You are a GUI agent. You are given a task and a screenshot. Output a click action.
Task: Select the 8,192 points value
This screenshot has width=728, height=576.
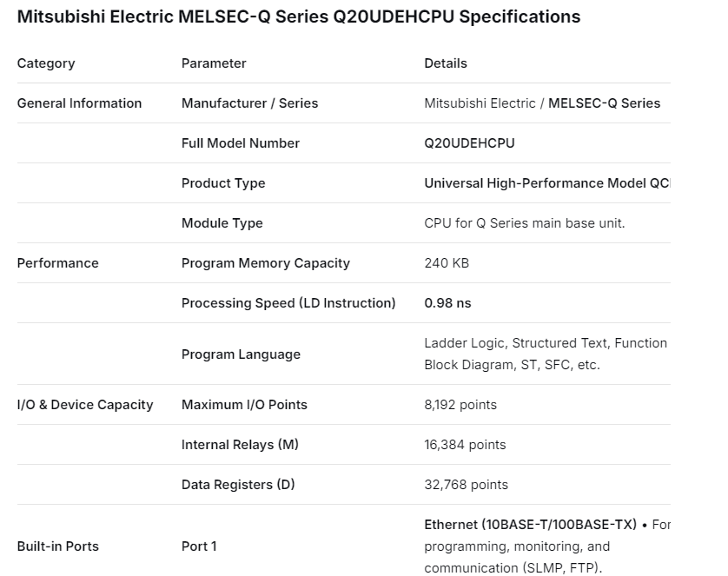(460, 405)
